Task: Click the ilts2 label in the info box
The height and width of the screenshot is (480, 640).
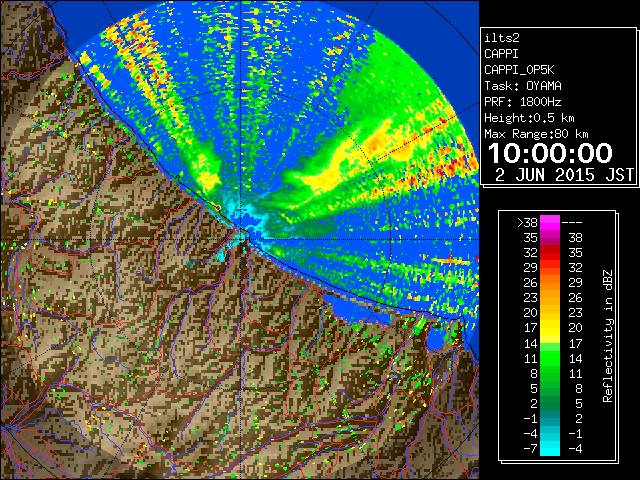Action: point(502,38)
